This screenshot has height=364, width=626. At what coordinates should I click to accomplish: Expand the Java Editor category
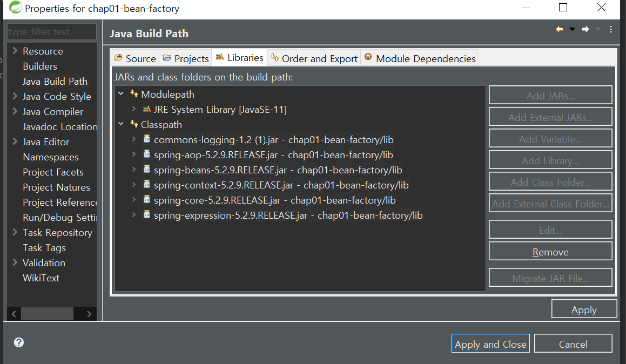[x=15, y=141]
